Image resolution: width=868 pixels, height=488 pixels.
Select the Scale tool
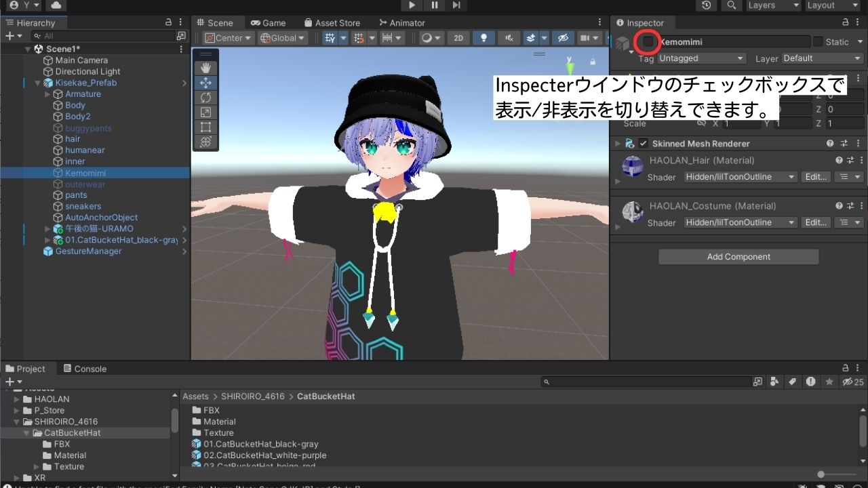207,113
